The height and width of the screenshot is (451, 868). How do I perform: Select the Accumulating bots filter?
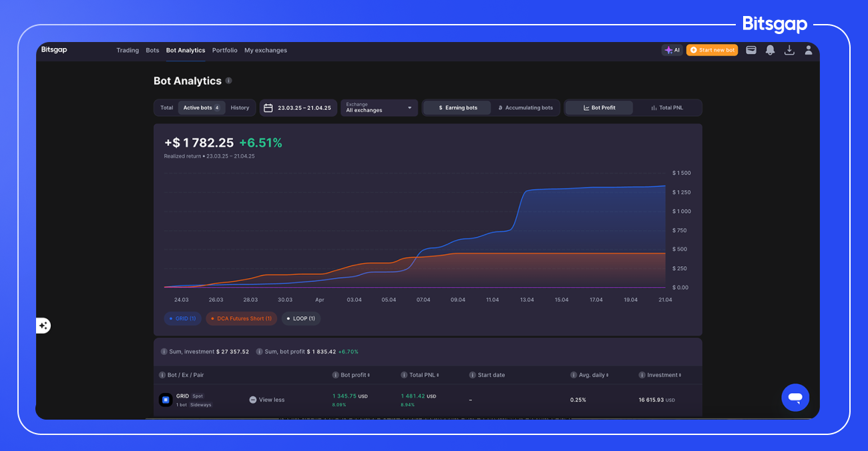point(525,108)
